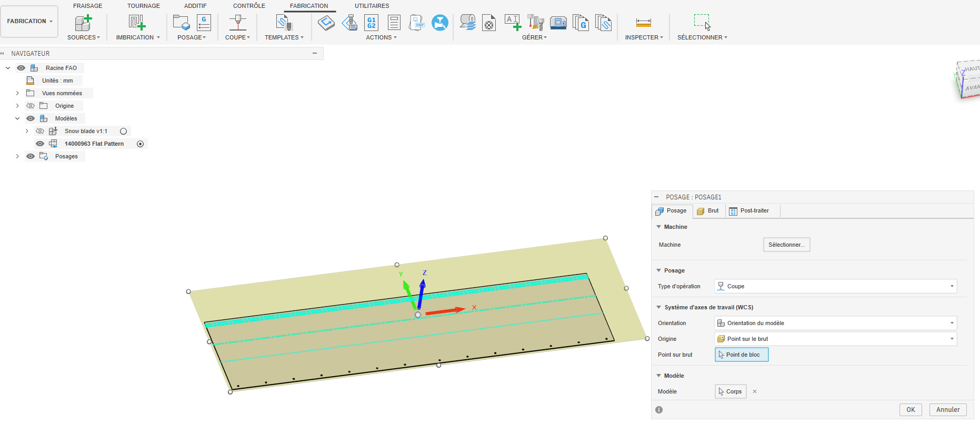
Task: Activate the Snow blade v1:1 radio button
Action: (123, 131)
